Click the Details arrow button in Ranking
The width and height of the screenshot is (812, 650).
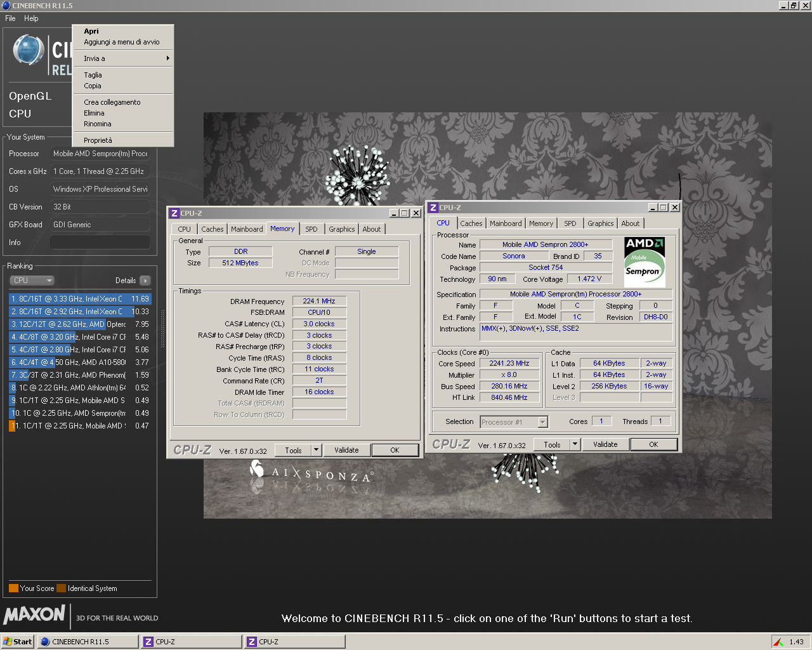coord(145,281)
